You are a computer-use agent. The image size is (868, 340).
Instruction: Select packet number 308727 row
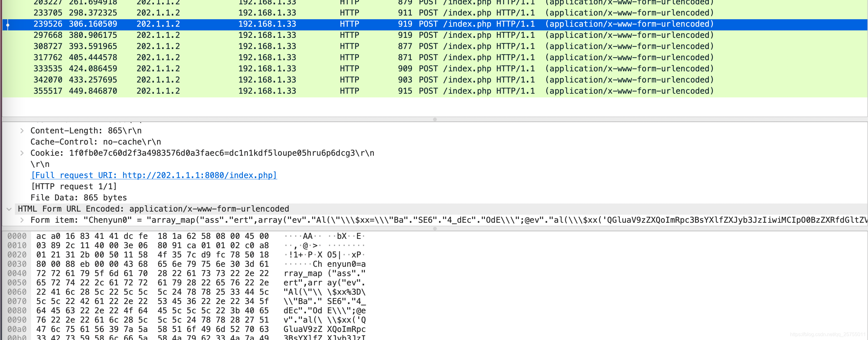[435, 46]
